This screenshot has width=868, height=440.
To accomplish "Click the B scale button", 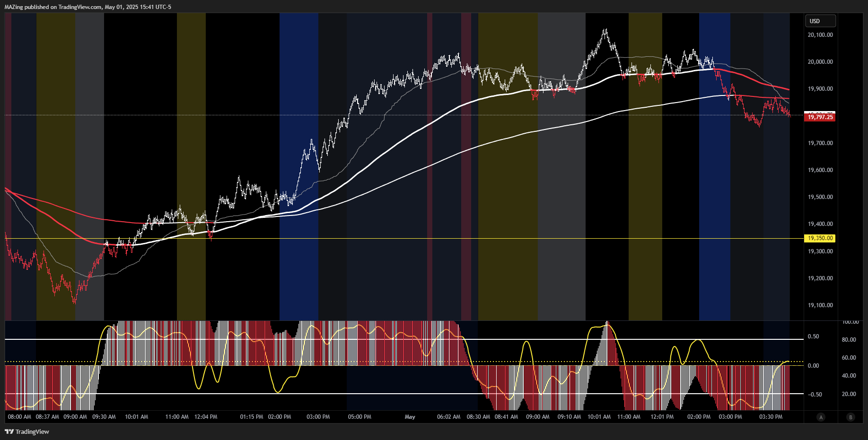I will (851, 417).
